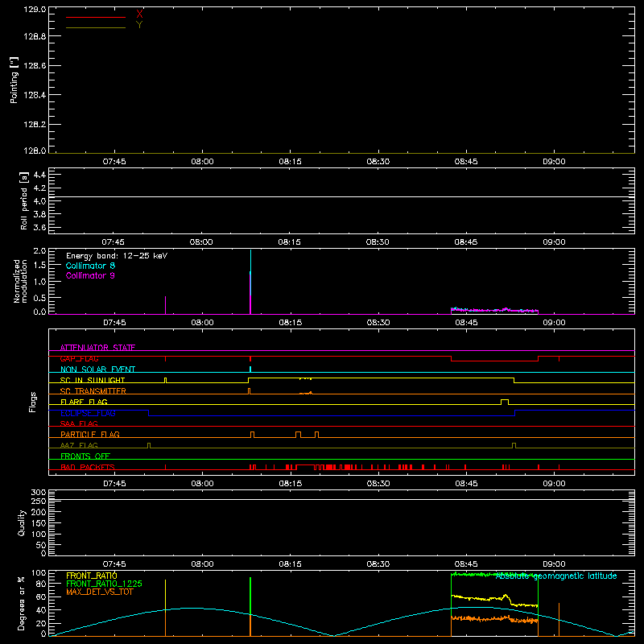The image size is (644, 644).
Task: Click the SC_IN_SUNLIGHT flag label
Action: [93, 380]
